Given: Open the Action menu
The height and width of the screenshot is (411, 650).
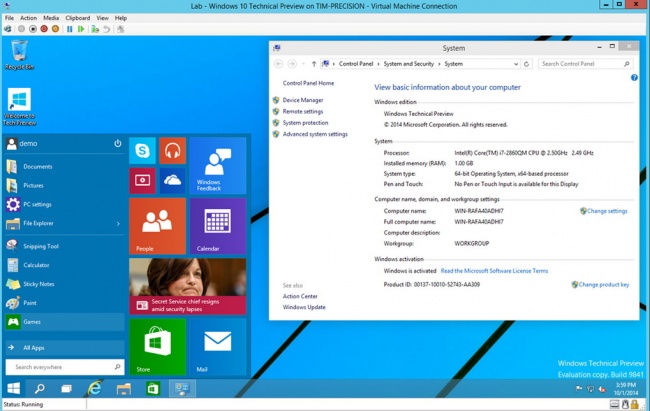Looking at the screenshot, I should tap(28, 18).
